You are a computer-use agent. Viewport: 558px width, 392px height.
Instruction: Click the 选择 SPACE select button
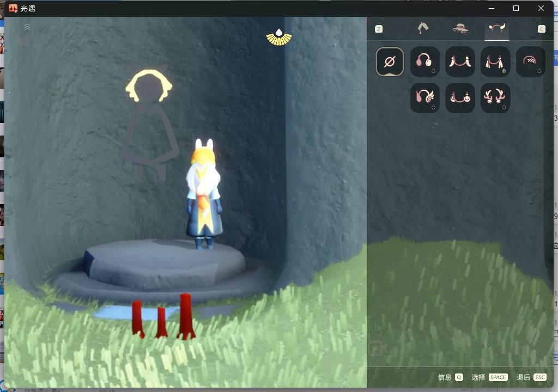coord(489,377)
